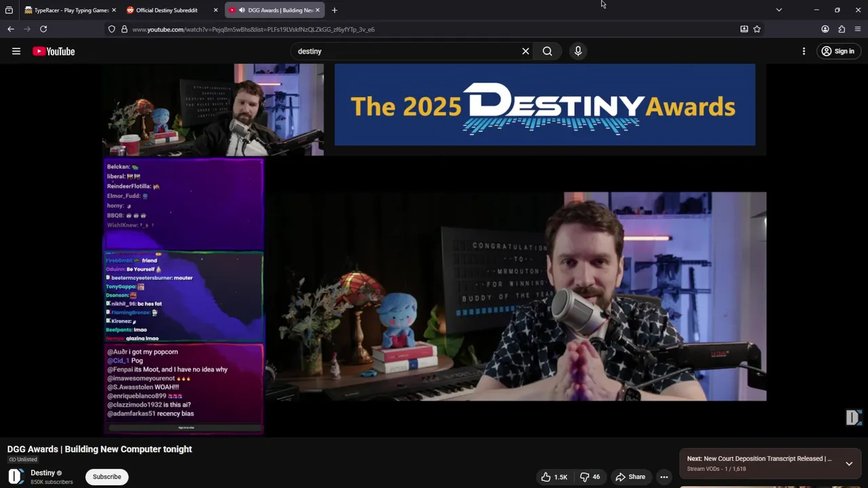Viewport: 868px width, 488px height.
Task: Click the Next: New Court Deposition title
Action: [759, 459]
